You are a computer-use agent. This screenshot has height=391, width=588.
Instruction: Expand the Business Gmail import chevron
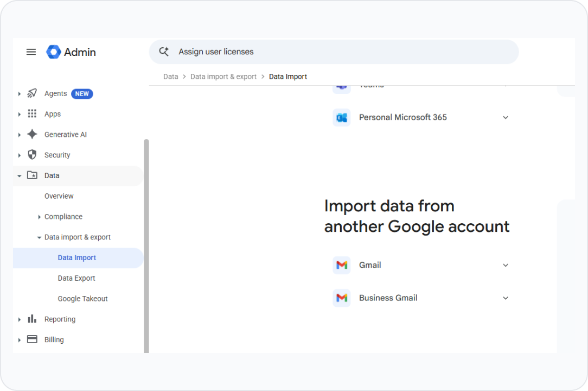click(506, 298)
